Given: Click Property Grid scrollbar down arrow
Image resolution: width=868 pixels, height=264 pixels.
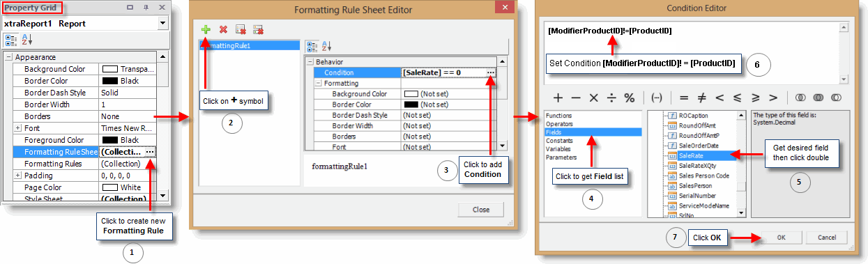Looking at the screenshot, I should click(162, 195).
